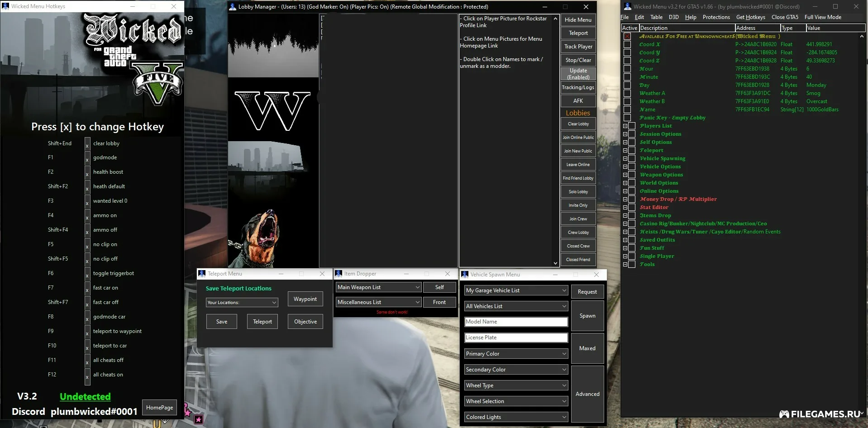Click the Wicked Menu Hotkeys title bar icon
The height and width of the screenshot is (428, 868).
point(5,6)
